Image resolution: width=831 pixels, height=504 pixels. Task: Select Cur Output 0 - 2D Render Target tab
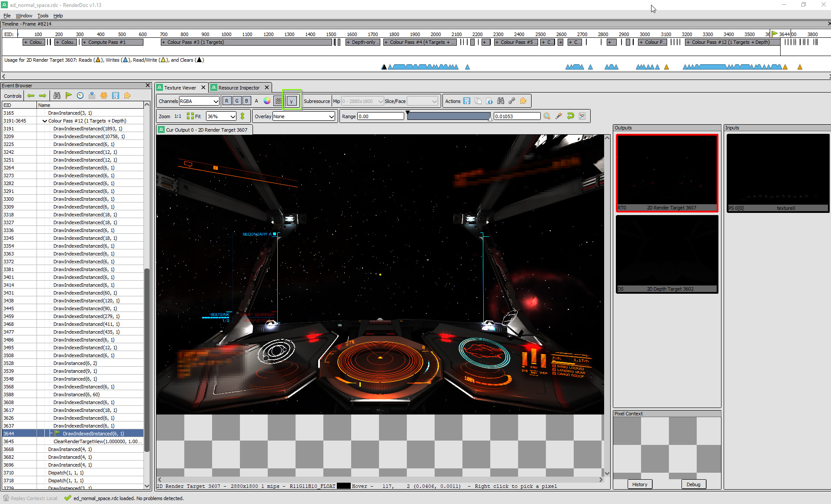point(204,129)
